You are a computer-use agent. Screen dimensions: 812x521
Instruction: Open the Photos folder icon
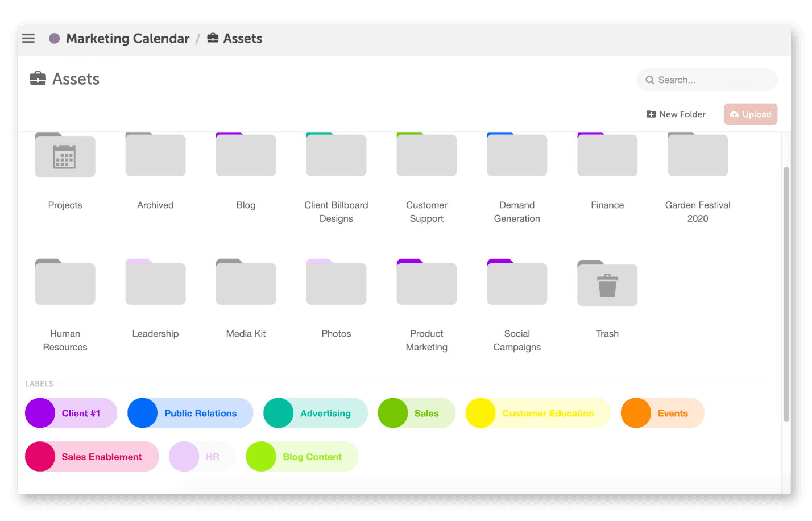pos(336,282)
